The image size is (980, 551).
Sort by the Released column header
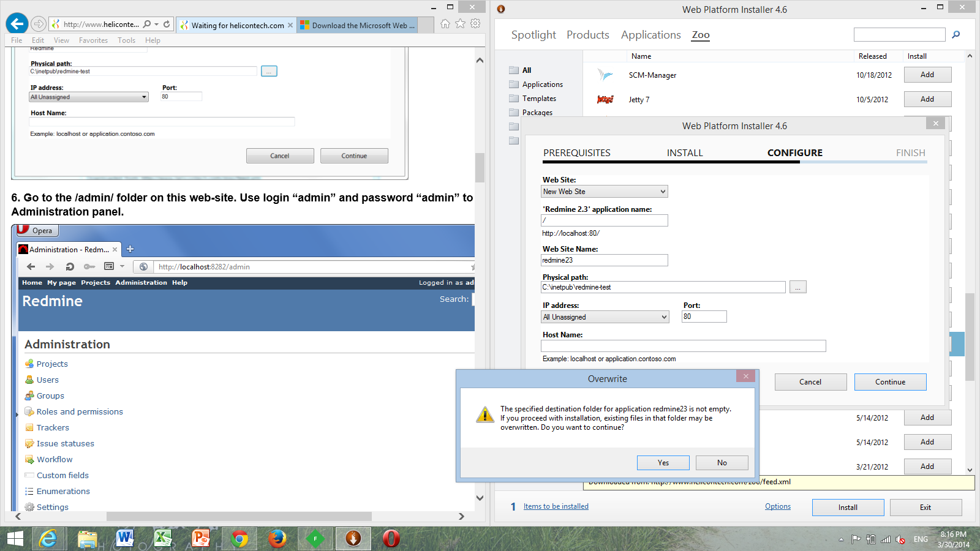coord(872,56)
